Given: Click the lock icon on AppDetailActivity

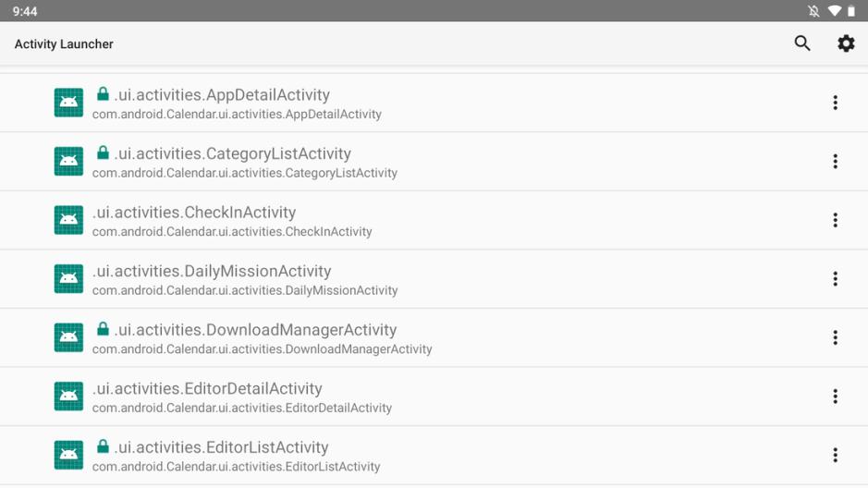Looking at the screenshot, I should (x=103, y=93).
